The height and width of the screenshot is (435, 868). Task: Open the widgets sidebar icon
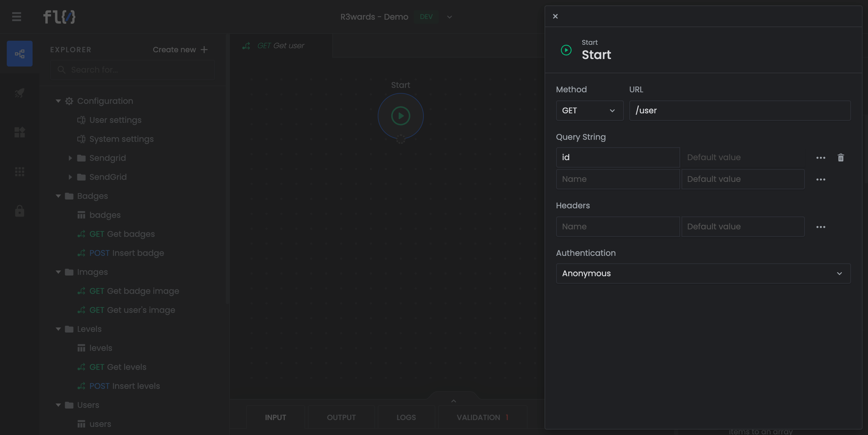click(20, 132)
